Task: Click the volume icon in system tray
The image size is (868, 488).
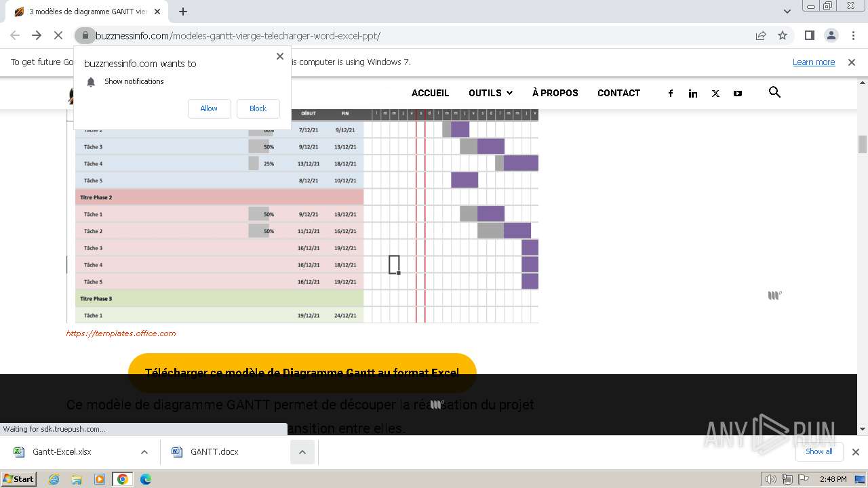Action: (771, 479)
